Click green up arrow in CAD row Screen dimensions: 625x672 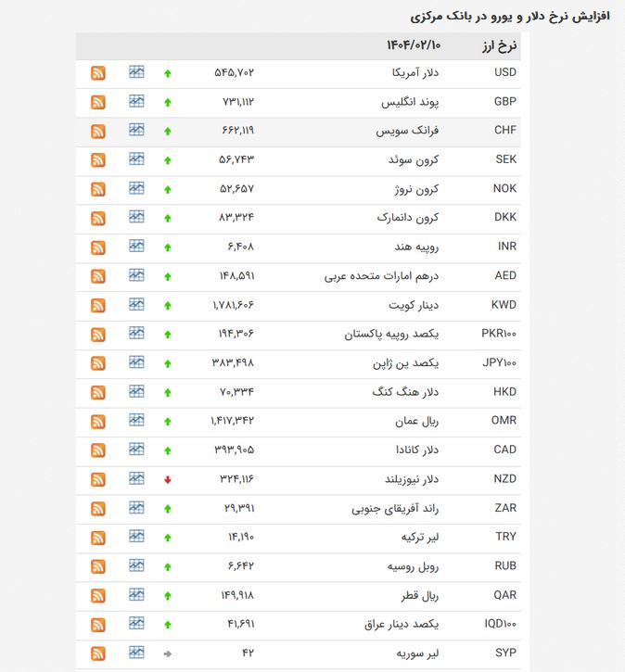click(168, 450)
